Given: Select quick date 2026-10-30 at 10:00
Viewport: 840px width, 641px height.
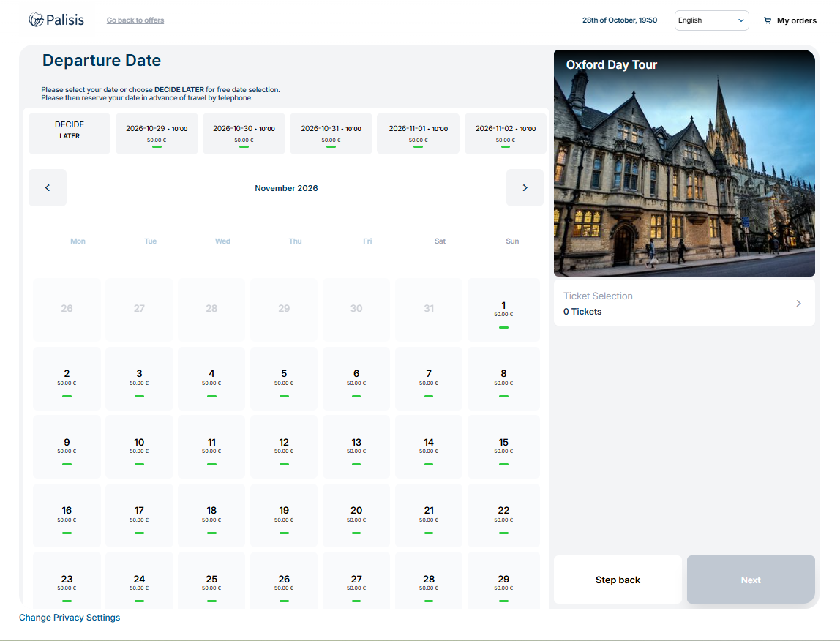Looking at the screenshot, I should tap(244, 133).
